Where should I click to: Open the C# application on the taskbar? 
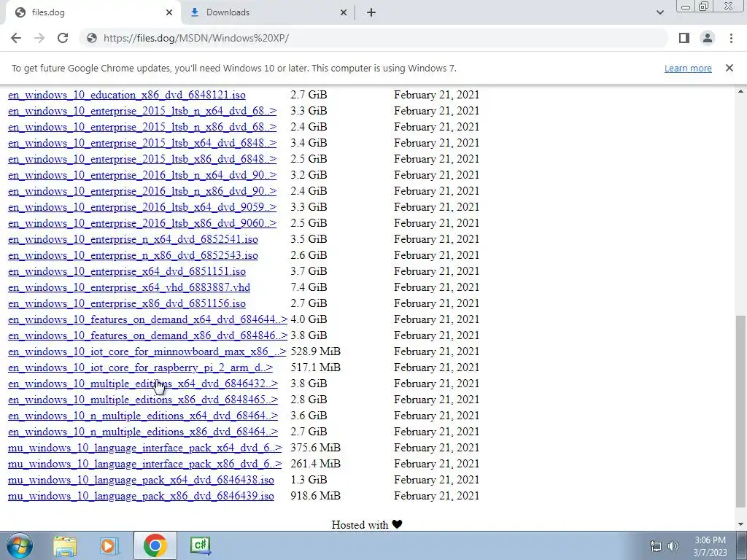(201, 545)
